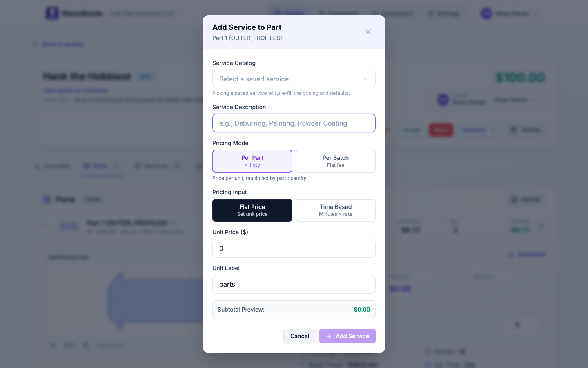Switch pricing input to Time Based
The height and width of the screenshot is (368, 588).
coord(335,210)
